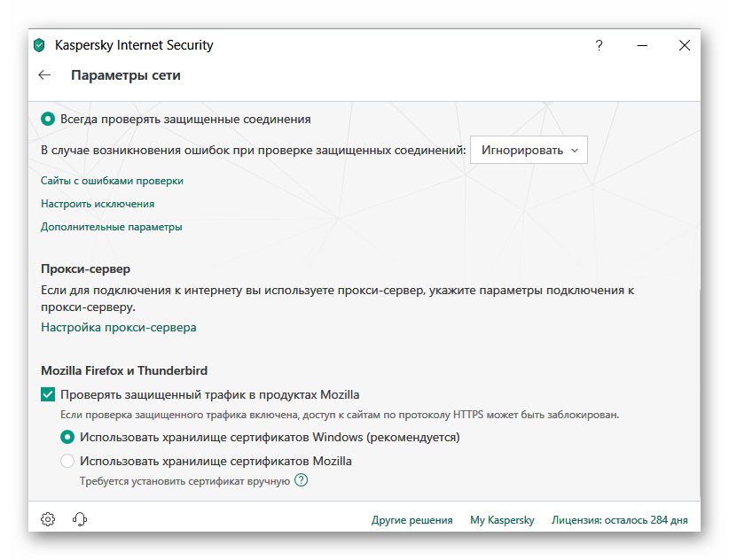Screen dimensions: 729x560
Task: Open 'Настройка прокси-сервера' link
Action: tap(119, 328)
